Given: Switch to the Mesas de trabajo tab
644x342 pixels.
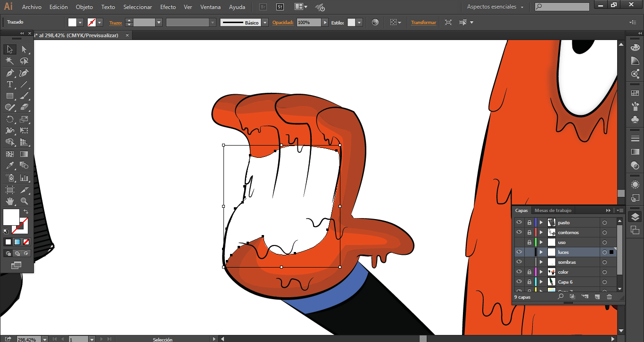Looking at the screenshot, I should (x=553, y=211).
